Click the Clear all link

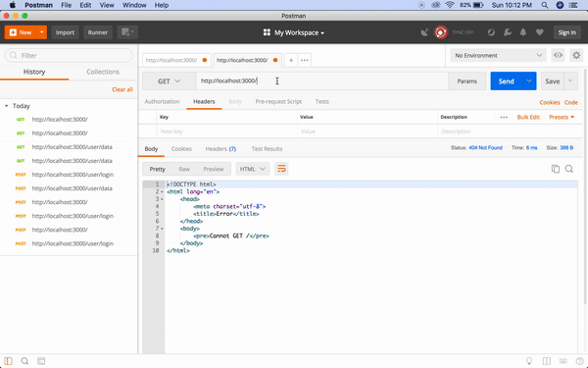pos(122,89)
